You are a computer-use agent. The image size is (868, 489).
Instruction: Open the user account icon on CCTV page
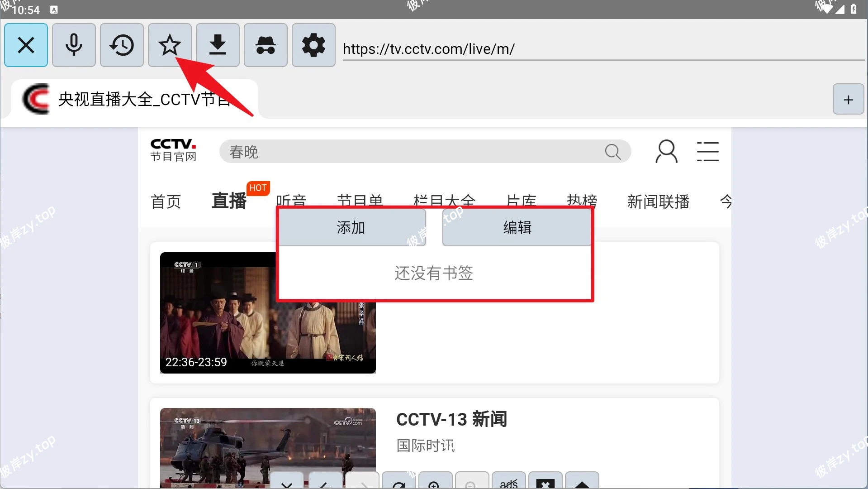666,152
